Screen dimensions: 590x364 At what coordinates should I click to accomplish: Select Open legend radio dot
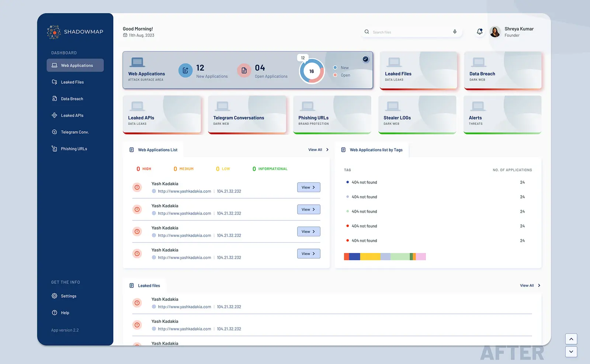coord(335,75)
